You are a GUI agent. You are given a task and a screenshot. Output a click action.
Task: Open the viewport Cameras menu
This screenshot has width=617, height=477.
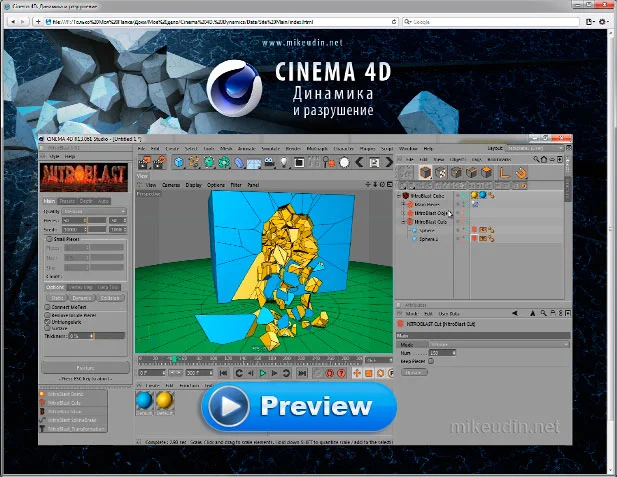coord(171,185)
